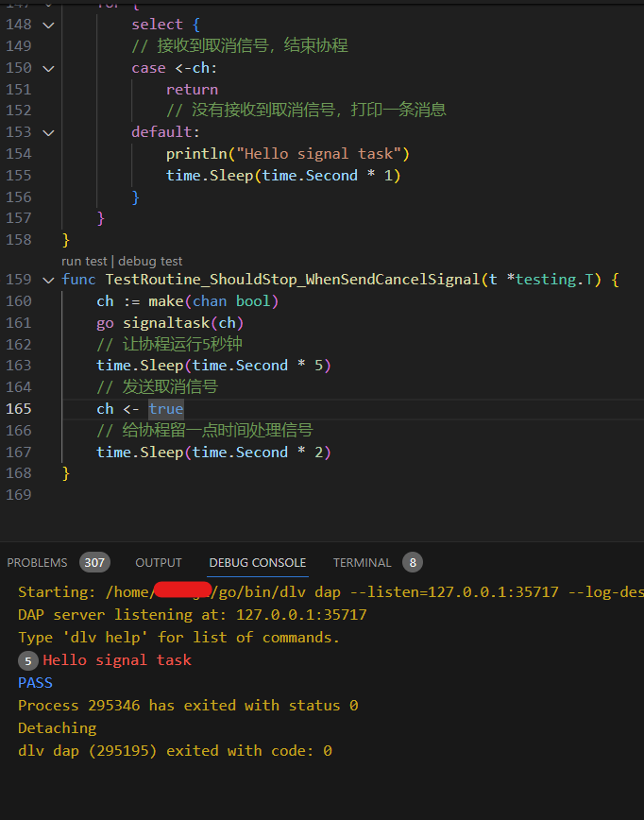Click the blue PASS output line
644x820 pixels.
pyautogui.click(x=35, y=682)
